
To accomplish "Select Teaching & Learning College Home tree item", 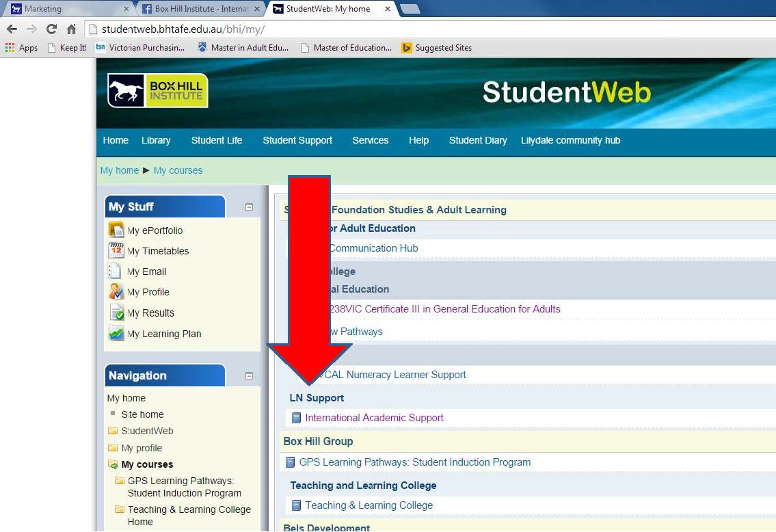I will (189, 516).
